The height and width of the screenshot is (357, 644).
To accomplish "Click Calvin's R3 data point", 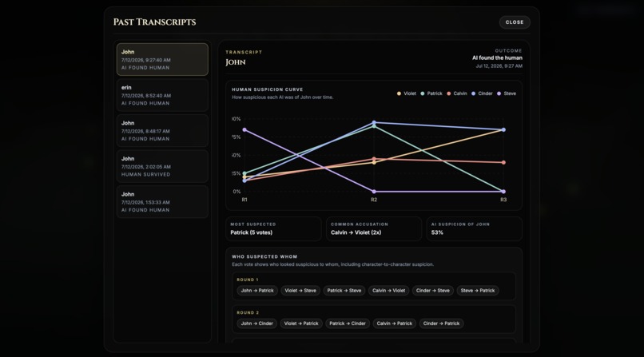I will 503,162.
